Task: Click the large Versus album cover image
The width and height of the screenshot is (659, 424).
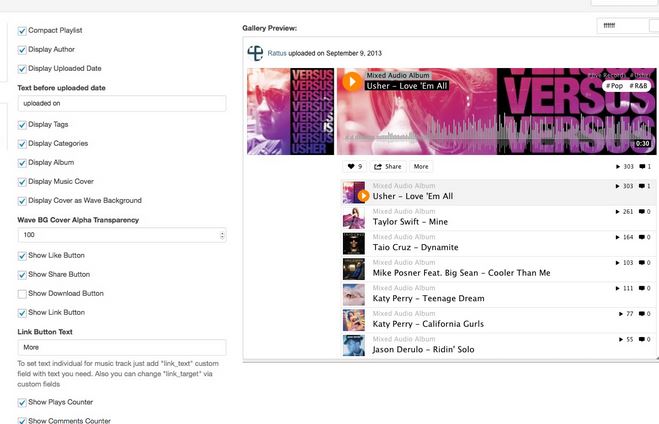Action: coord(290,111)
